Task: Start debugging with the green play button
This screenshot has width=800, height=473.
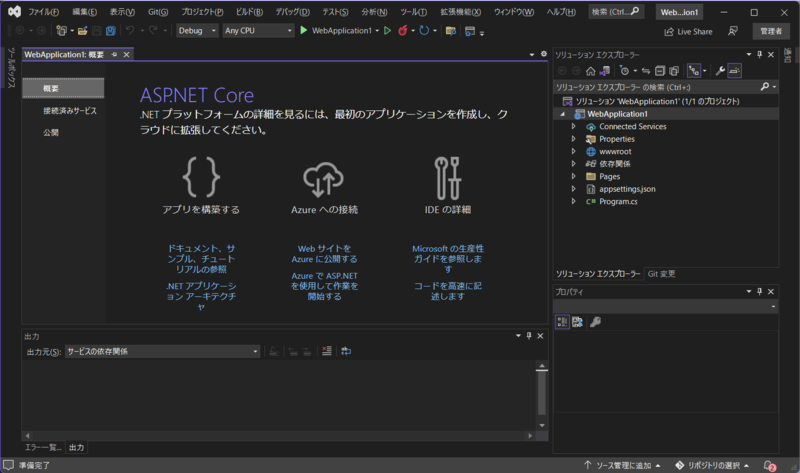Action: click(304, 31)
